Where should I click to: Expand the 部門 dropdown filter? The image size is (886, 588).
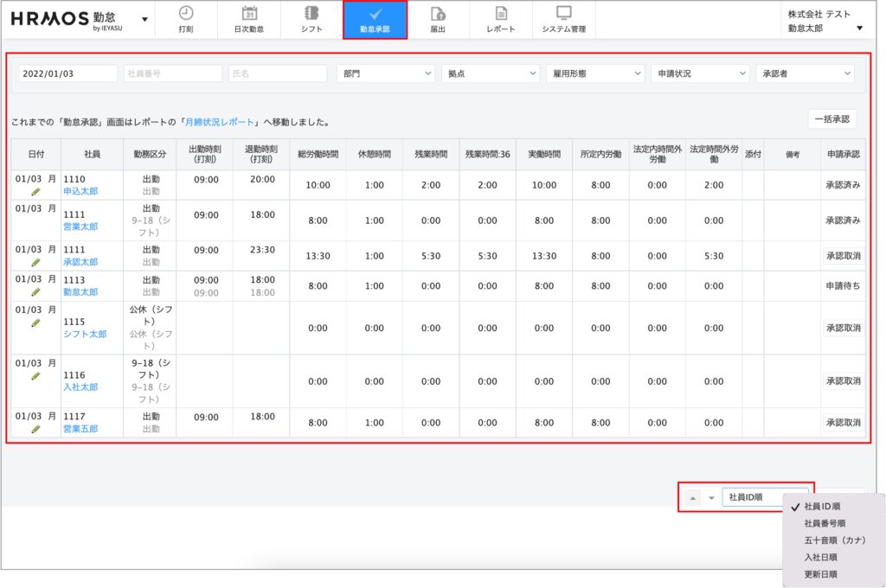pos(385,73)
